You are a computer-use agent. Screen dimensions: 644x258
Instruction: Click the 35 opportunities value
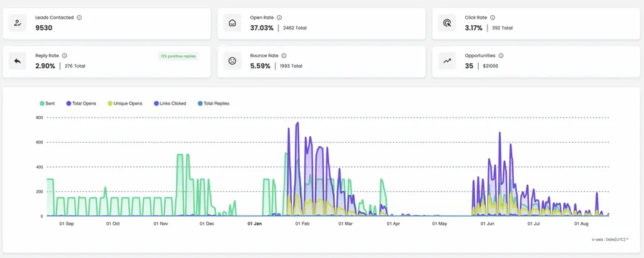[469, 66]
